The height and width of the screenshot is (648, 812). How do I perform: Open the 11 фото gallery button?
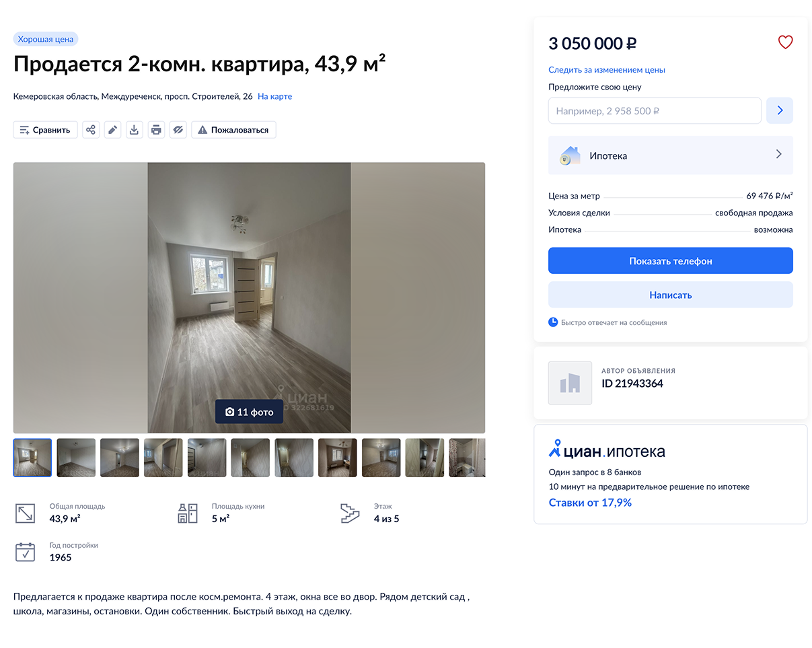click(x=249, y=412)
